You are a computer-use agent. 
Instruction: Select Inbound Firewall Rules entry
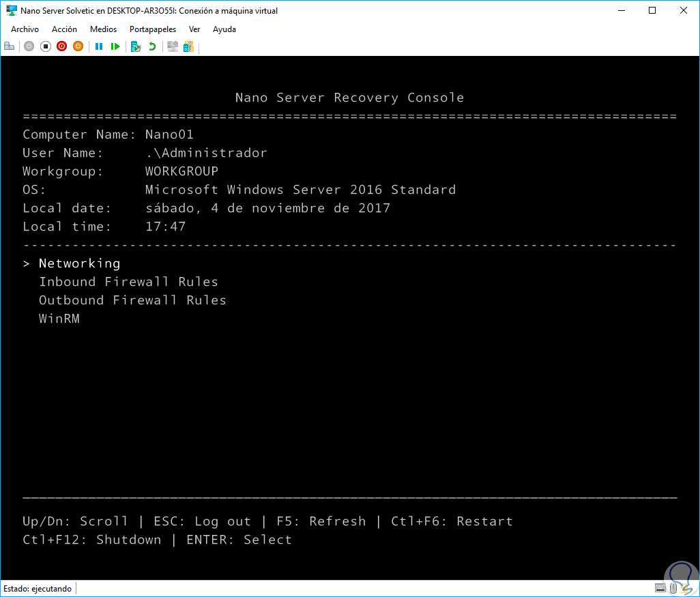pyautogui.click(x=128, y=281)
